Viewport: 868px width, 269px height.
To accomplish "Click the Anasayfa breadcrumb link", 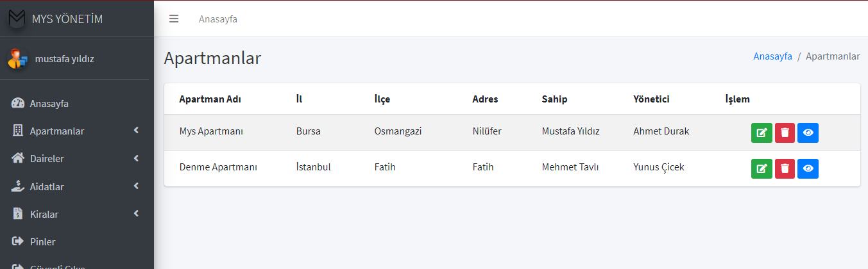I will tap(772, 56).
